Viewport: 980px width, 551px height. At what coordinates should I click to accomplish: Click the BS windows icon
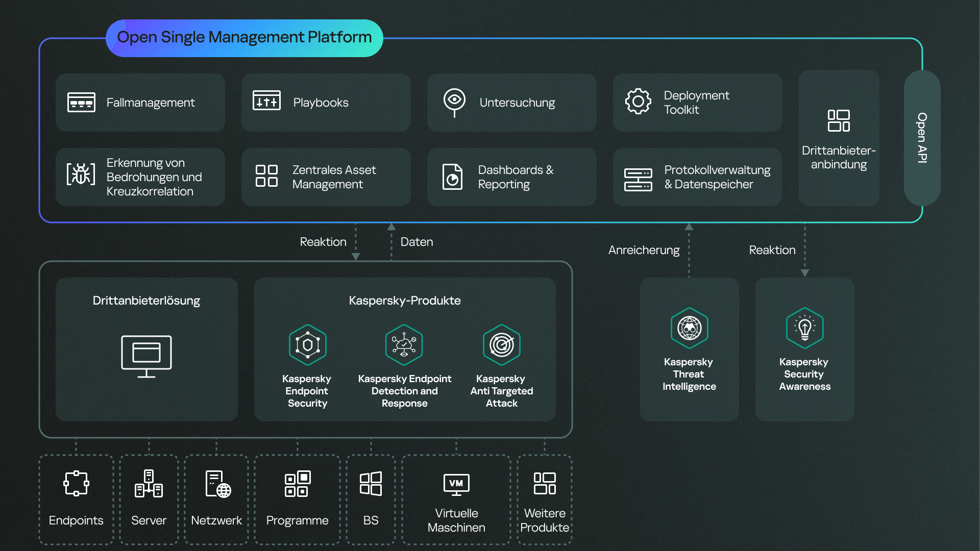371,483
